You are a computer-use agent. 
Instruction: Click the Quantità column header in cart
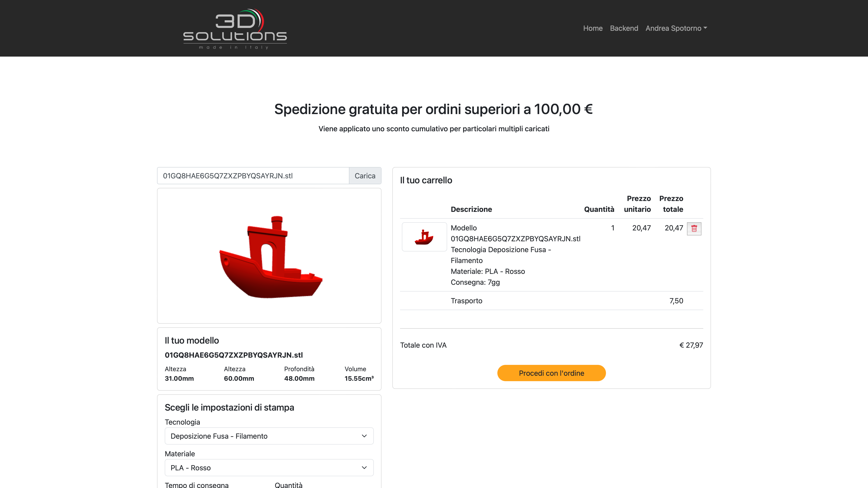tap(599, 209)
